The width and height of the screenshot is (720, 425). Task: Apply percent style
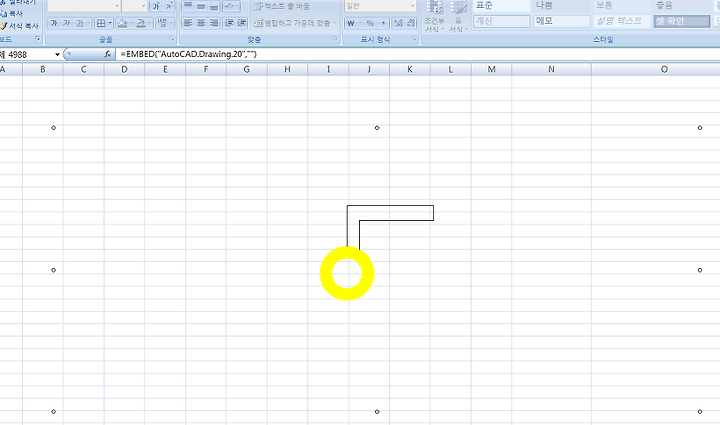[370, 23]
